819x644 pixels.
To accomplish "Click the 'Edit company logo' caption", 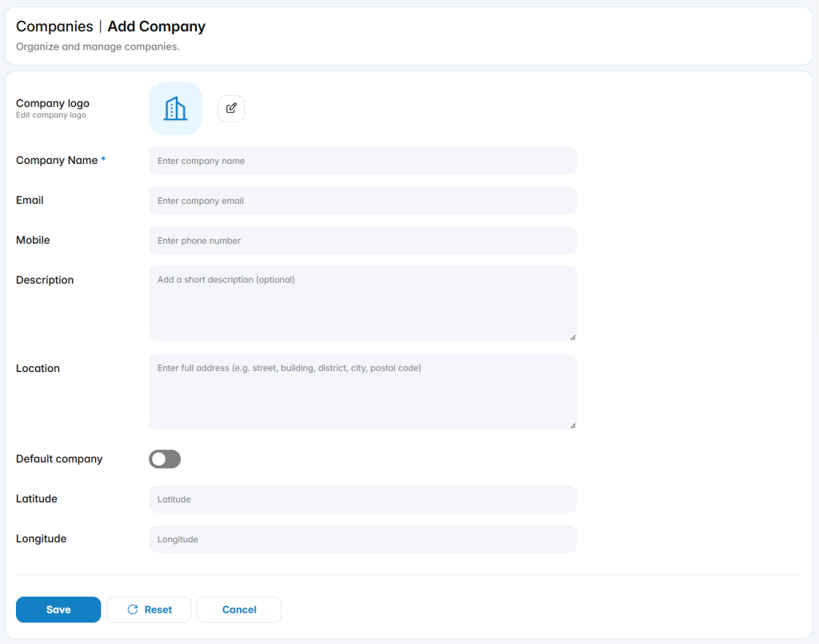I will (x=51, y=115).
